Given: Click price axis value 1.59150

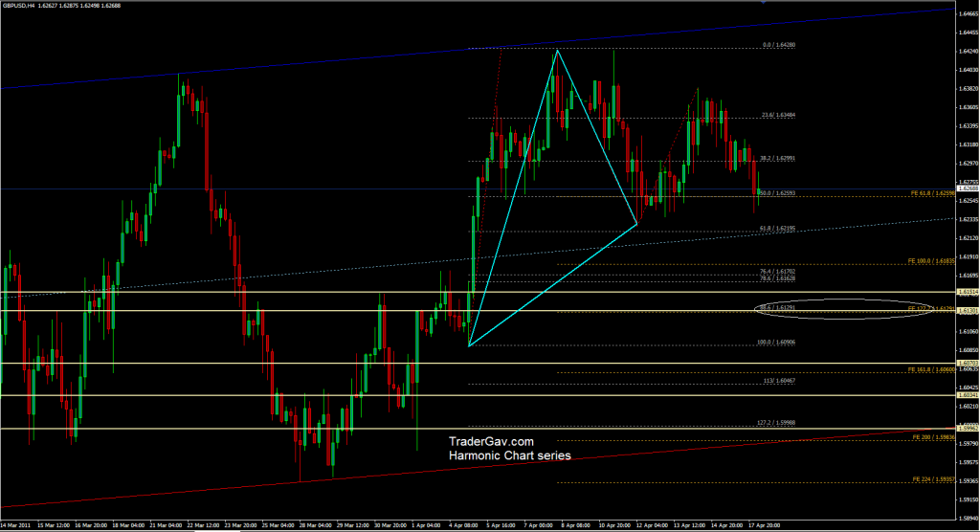Looking at the screenshot, I should (x=969, y=500).
